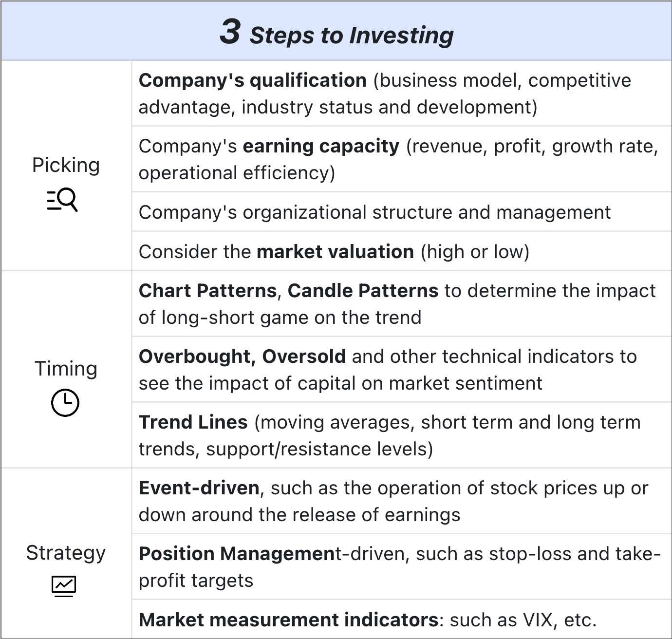Viewport: 672px width, 639px height.
Task: Click the Strategy chart icon
Action: click(x=64, y=586)
